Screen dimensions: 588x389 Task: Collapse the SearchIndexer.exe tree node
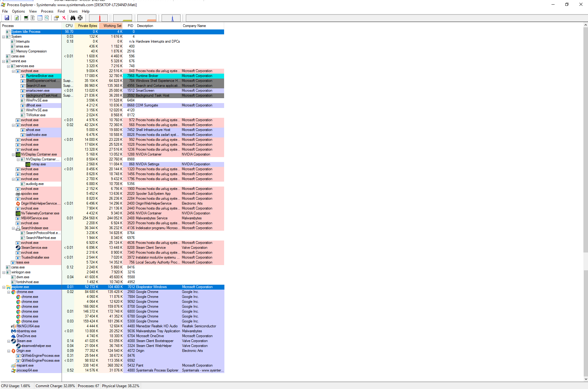[x=13, y=228]
